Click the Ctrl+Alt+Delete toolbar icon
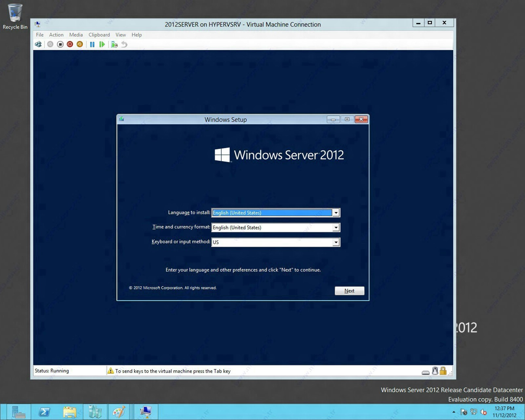This screenshot has height=420, width=525. pyautogui.click(x=38, y=44)
